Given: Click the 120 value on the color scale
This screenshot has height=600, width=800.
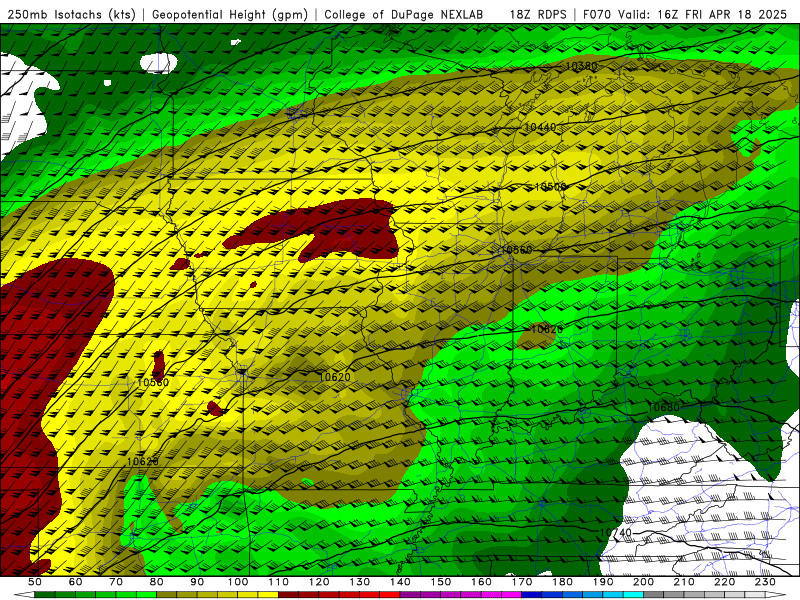Looking at the screenshot, I should [x=319, y=582].
